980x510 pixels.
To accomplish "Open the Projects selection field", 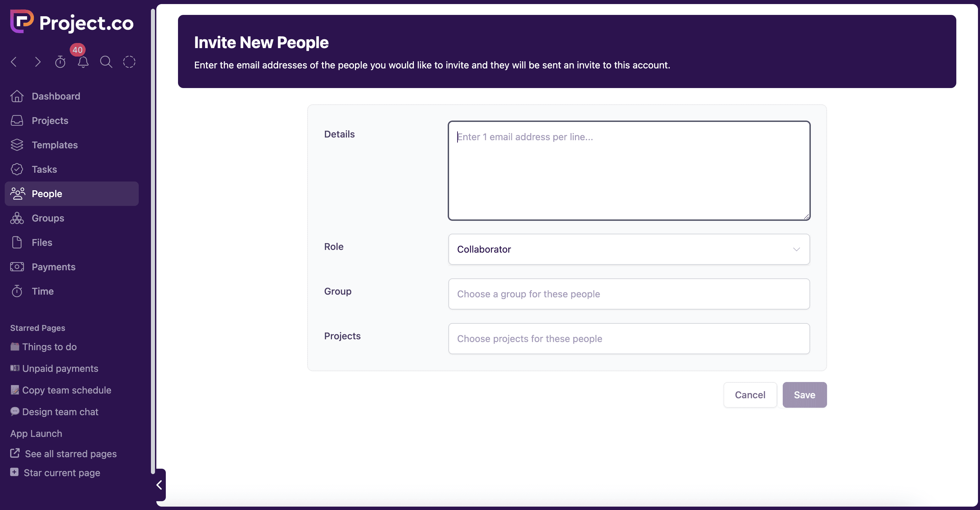I will point(629,338).
